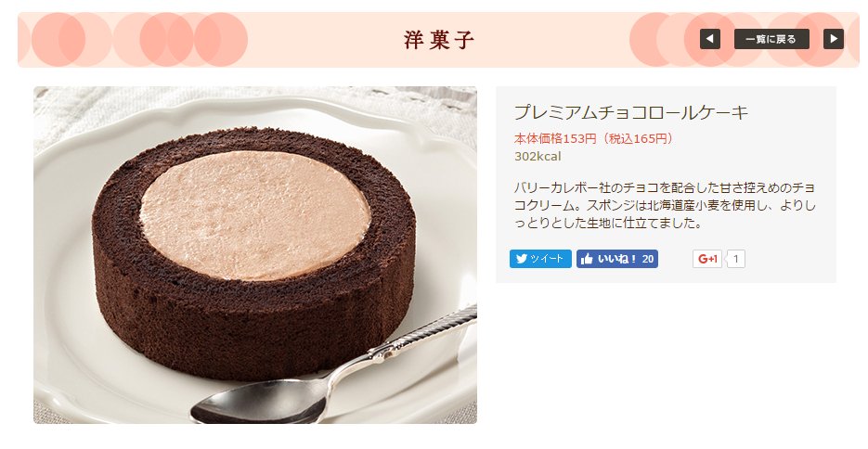
Task: Click the Twitter bird icon
Action: pyautogui.click(x=521, y=259)
